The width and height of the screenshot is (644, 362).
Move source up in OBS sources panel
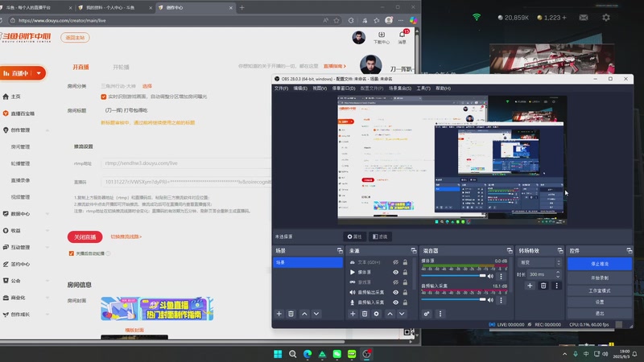tap(390, 314)
